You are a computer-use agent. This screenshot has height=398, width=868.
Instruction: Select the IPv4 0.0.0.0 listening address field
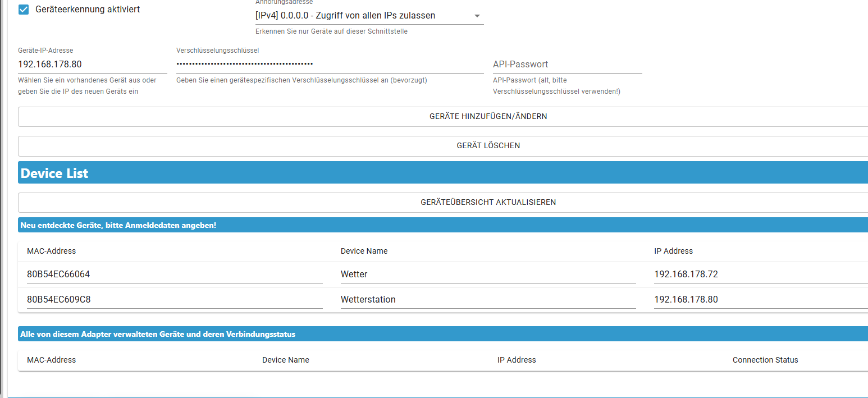[359, 16]
